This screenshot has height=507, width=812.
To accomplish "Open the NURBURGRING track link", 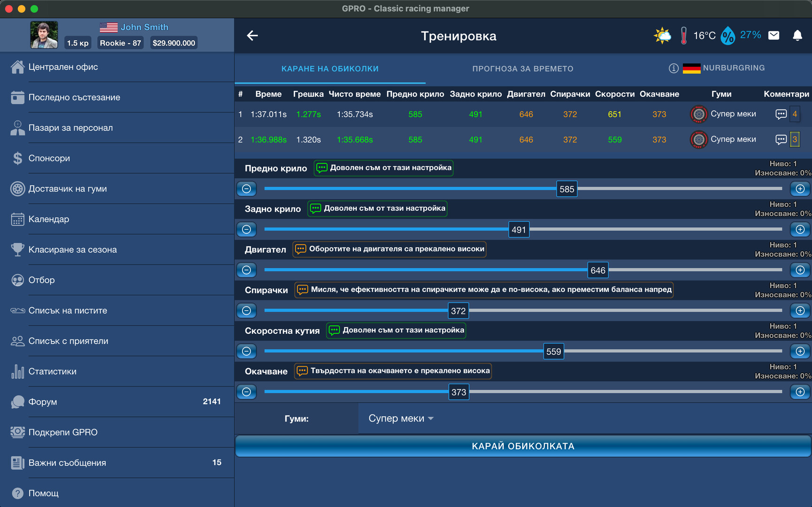I will point(734,68).
